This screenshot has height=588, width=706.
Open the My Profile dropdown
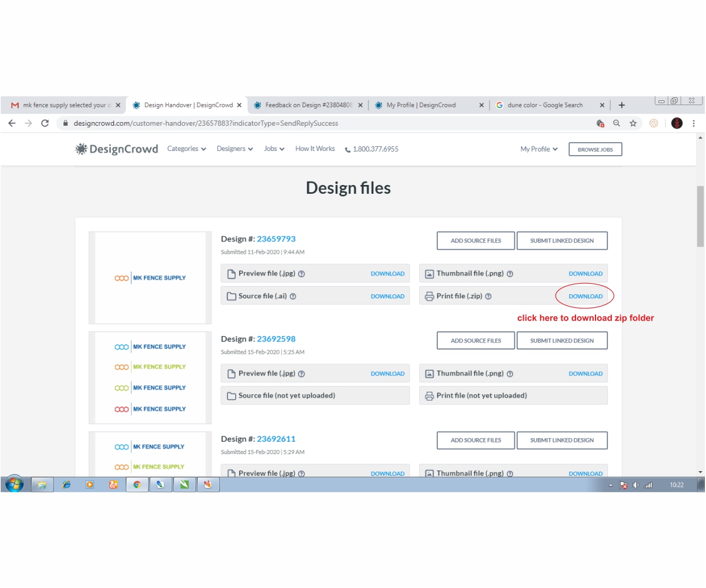[539, 149]
